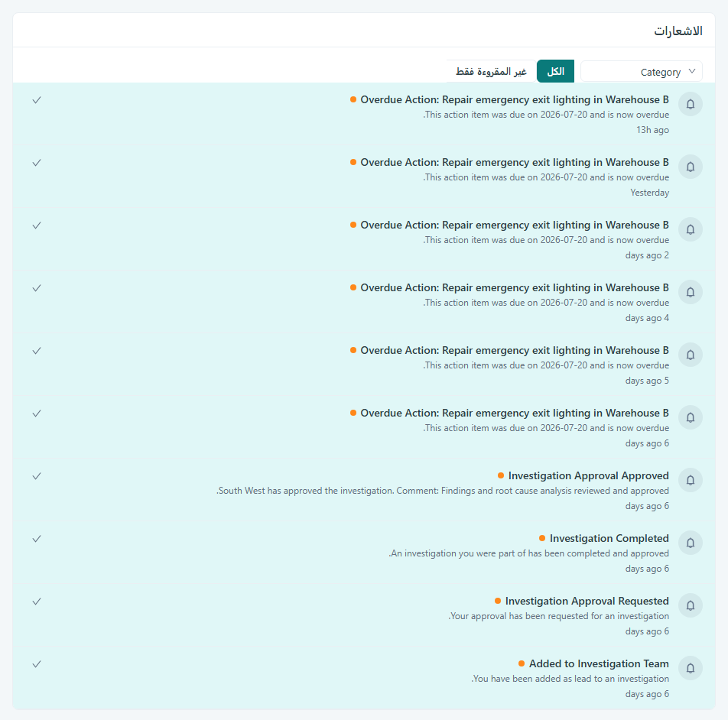This screenshot has height=720, width=728.
Task: Click bell icon beside Added to Investigation Team
Action: [691, 667]
